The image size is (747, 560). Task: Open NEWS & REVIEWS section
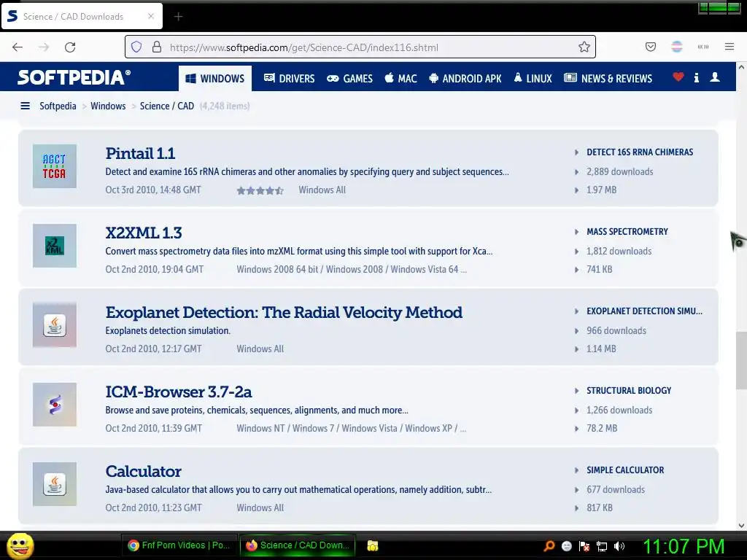click(608, 79)
